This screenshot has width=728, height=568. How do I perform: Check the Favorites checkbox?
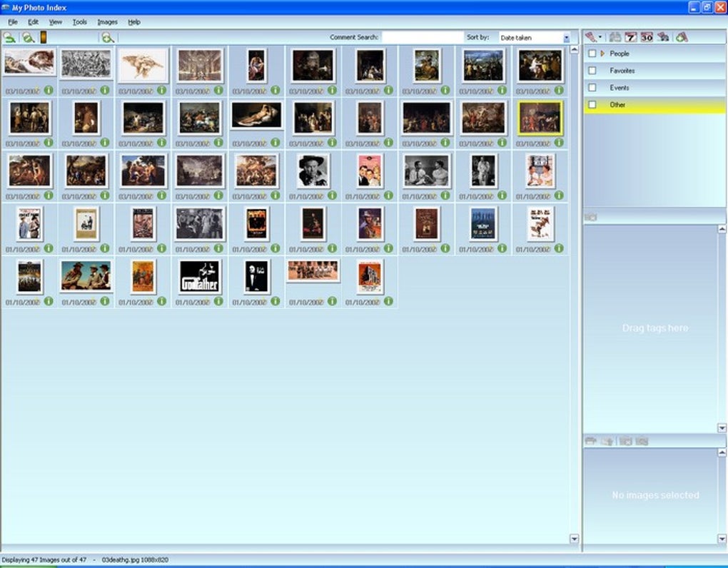(591, 70)
